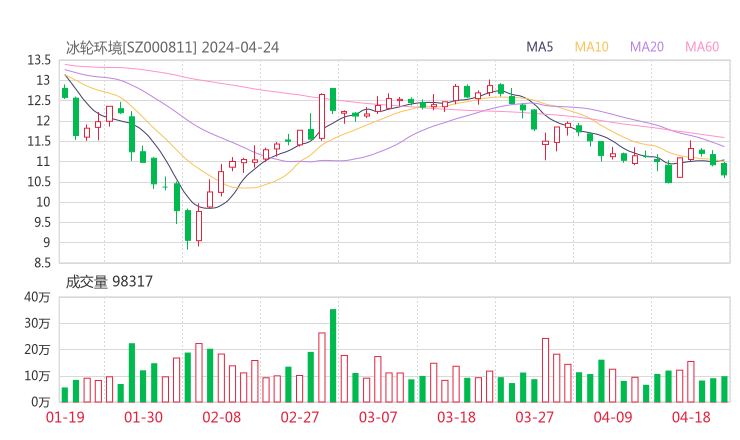
Task: Toggle the MA10 moving average legend
Action: click(592, 47)
